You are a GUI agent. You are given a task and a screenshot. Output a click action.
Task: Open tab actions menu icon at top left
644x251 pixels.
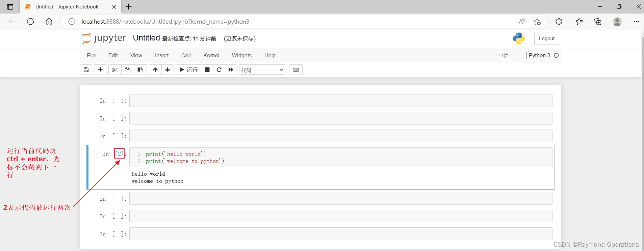(10, 7)
